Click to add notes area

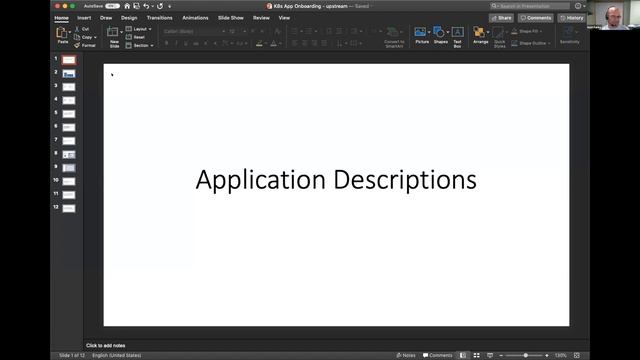click(105, 345)
